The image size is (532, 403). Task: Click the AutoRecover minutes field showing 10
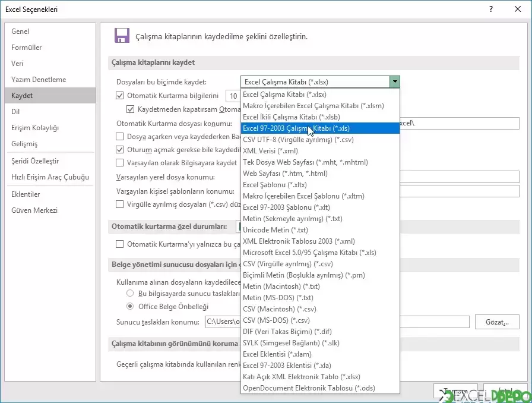tap(233, 96)
